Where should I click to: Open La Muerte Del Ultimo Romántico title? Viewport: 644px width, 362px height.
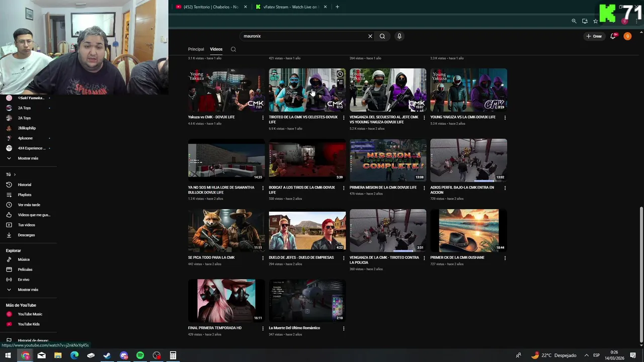click(294, 328)
